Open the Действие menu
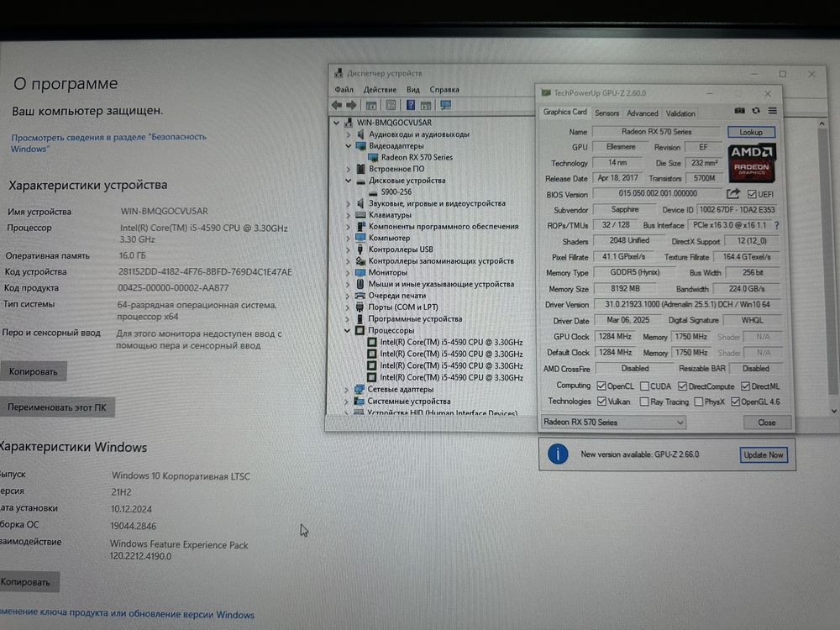 380,90
